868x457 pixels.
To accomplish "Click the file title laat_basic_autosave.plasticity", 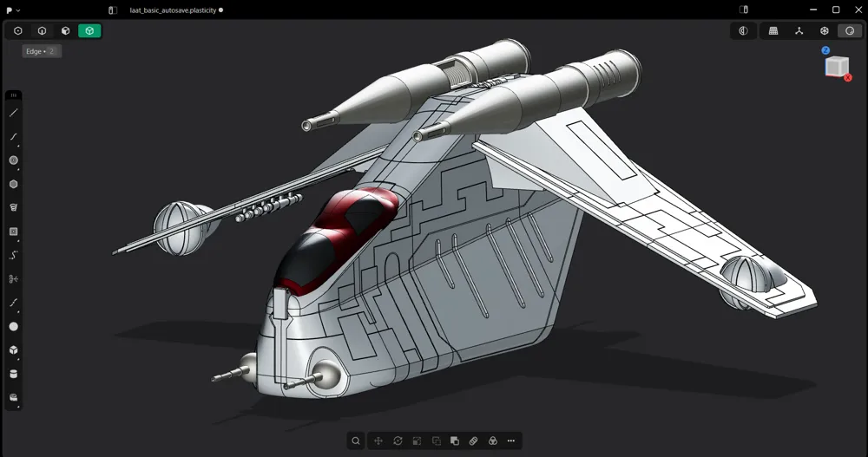I will tap(173, 10).
